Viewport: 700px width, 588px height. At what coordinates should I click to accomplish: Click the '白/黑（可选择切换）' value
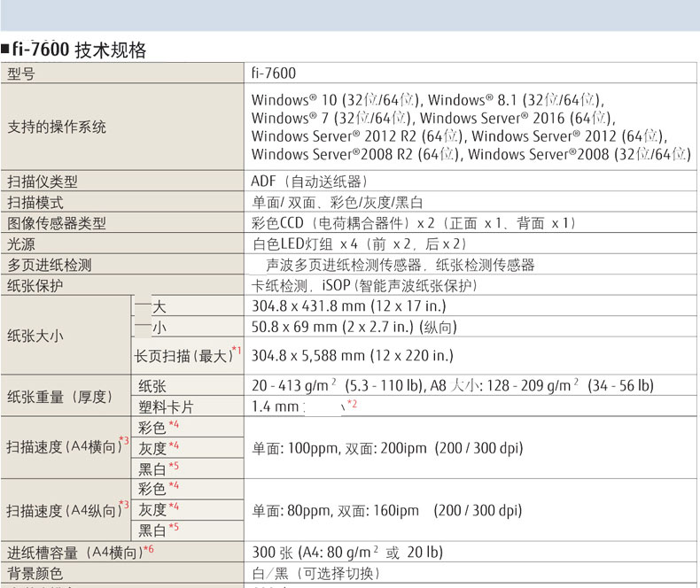316,573
